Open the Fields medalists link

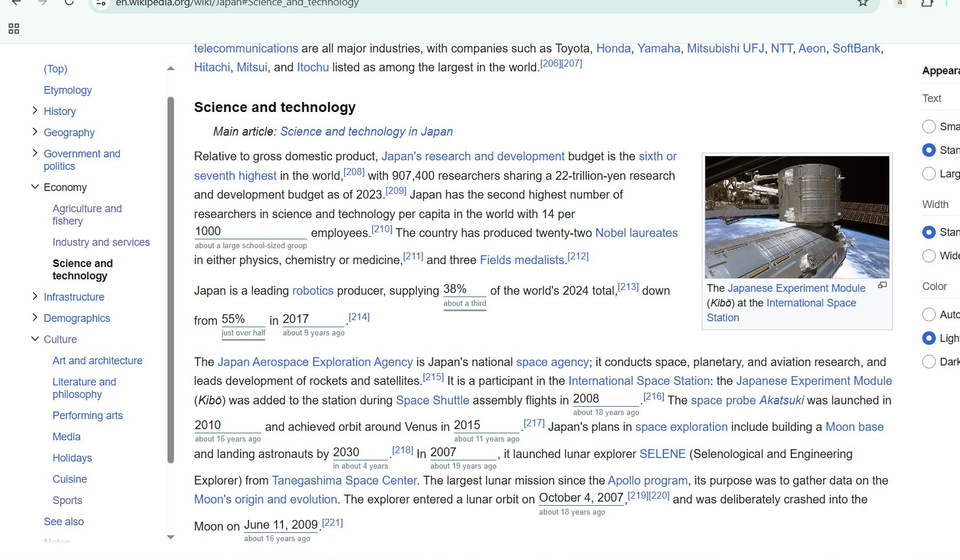(x=522, y=260)
